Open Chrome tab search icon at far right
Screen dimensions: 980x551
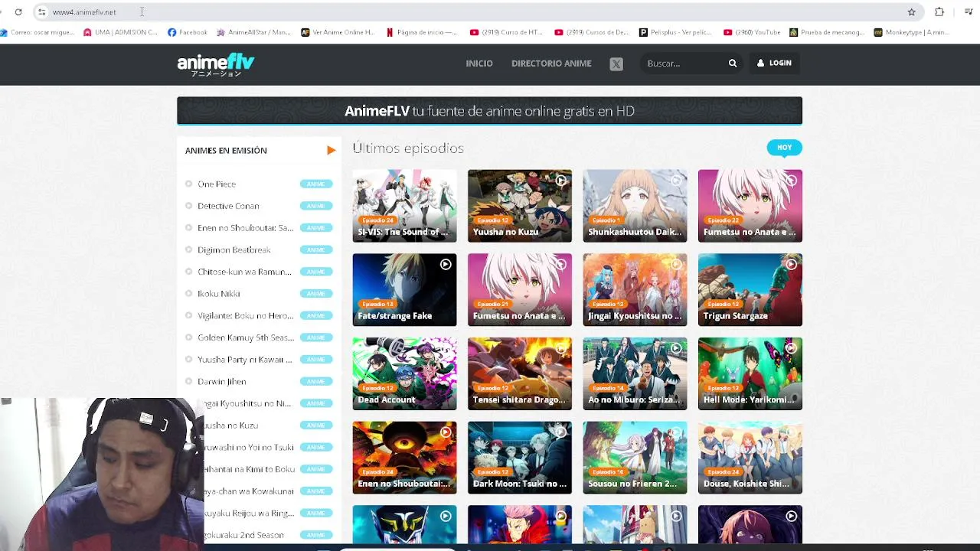[969, 12]
